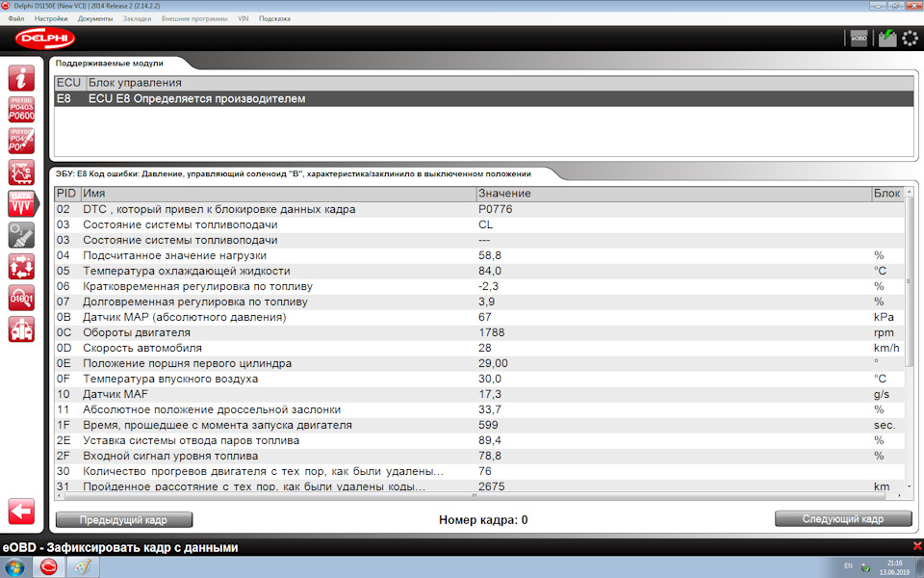Click the 1788 rpm value cell
This screenshot has width=924, height=578.
point(492,332)
